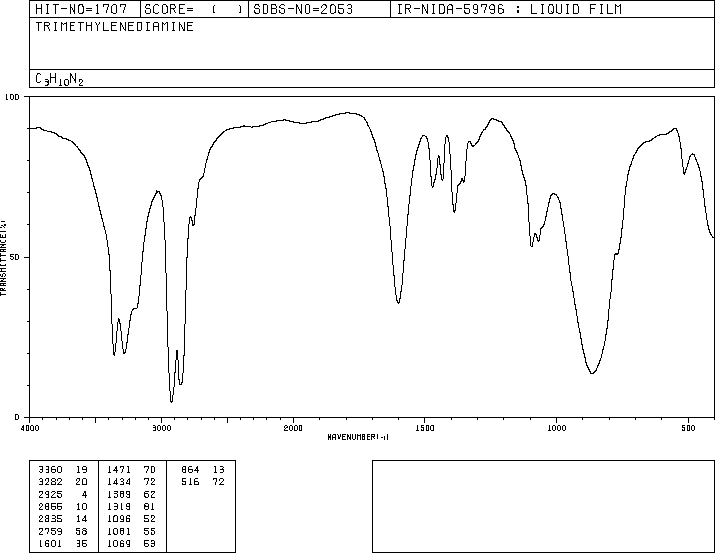
Task: Click transmittance value 4 beside 2925
Action: [84, 494]
